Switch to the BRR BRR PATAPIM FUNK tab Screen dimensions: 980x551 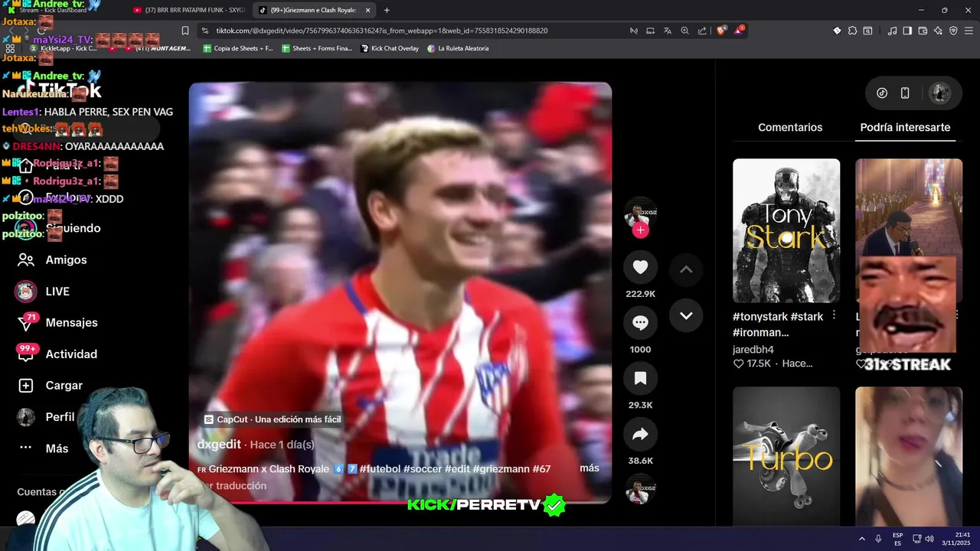189,10
